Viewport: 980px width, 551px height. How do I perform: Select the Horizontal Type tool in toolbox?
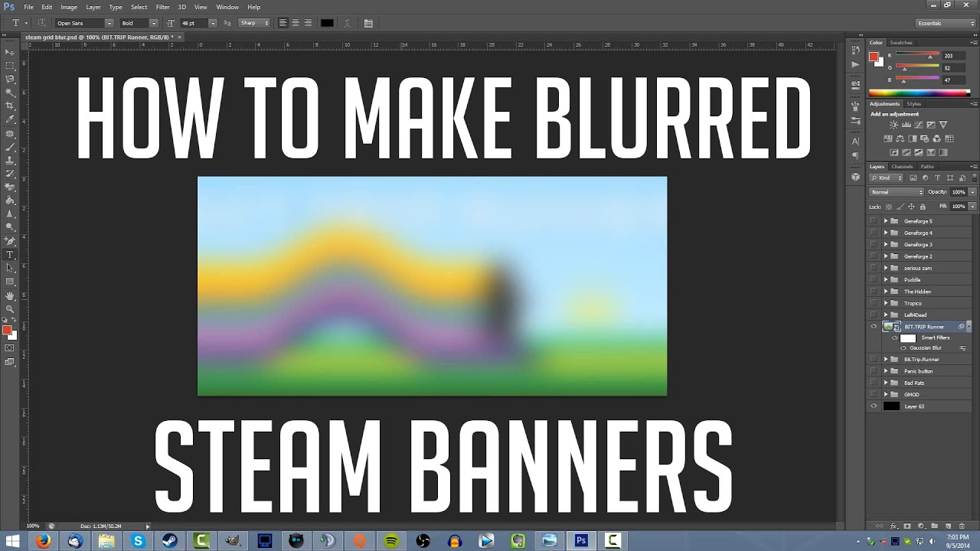tap(10, 255)
